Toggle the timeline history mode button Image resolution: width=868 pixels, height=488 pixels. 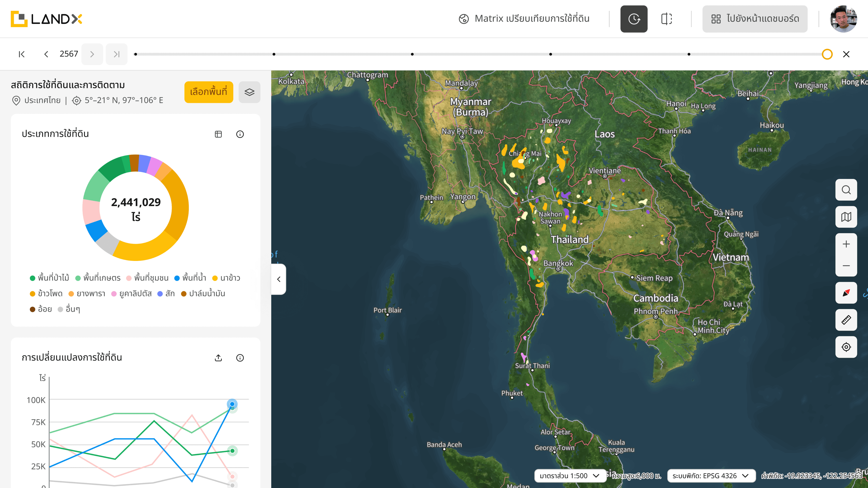(x=634, y=19)
